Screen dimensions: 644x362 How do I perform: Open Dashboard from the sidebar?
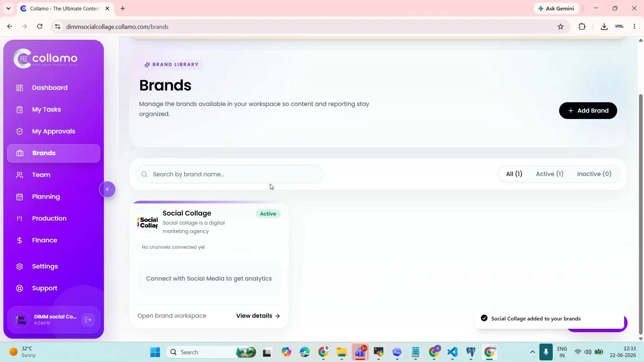(53, 87)
